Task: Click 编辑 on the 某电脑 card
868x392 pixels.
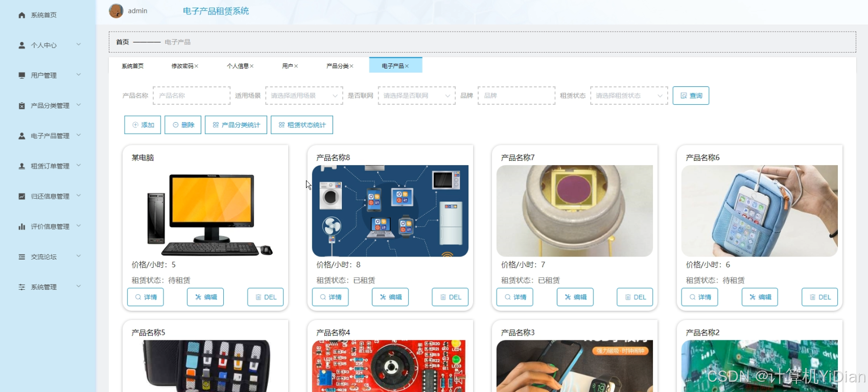Action: [205, 297]
